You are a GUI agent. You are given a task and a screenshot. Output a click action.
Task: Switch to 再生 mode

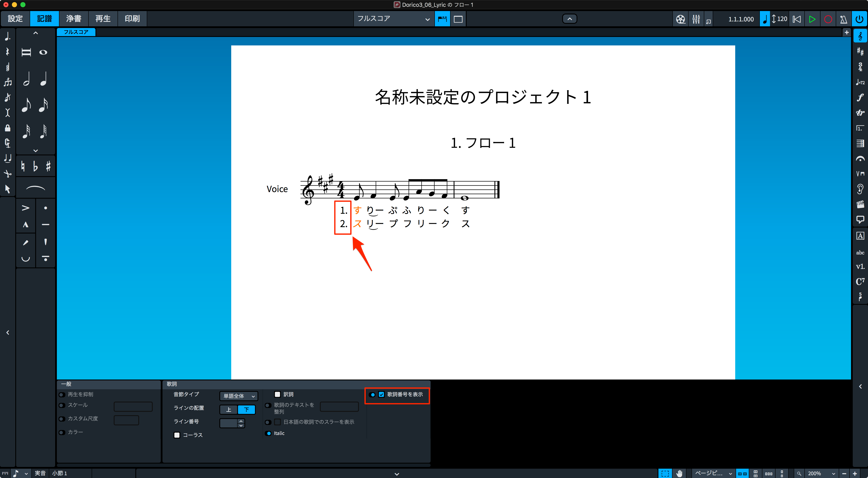(x=103, y=19)
